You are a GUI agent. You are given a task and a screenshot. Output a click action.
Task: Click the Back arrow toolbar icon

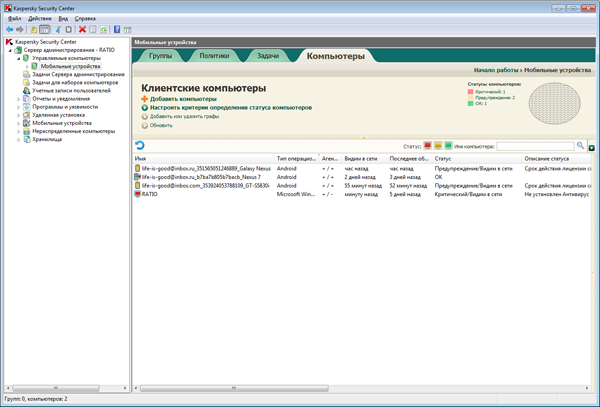coord(10,29)
